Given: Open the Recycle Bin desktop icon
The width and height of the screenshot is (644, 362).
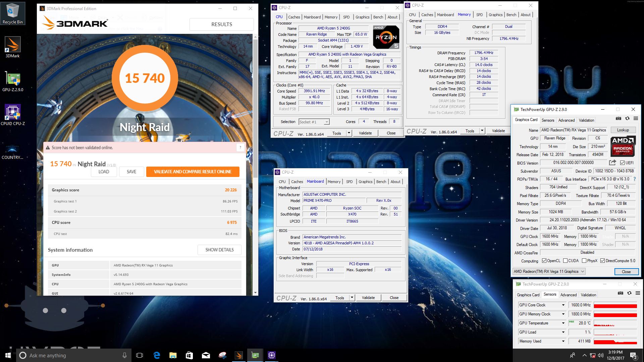Looking at the screenshot, I should tap(13, 13).
